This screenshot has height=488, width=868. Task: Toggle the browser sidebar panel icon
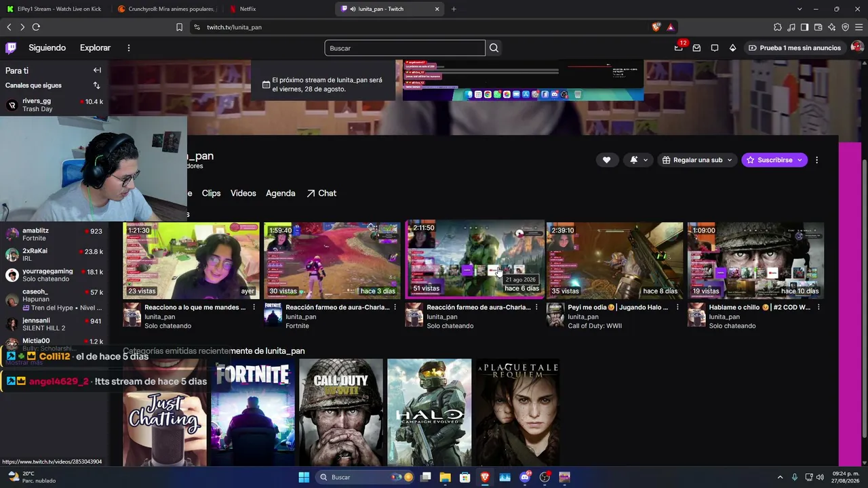pos(804,27)
